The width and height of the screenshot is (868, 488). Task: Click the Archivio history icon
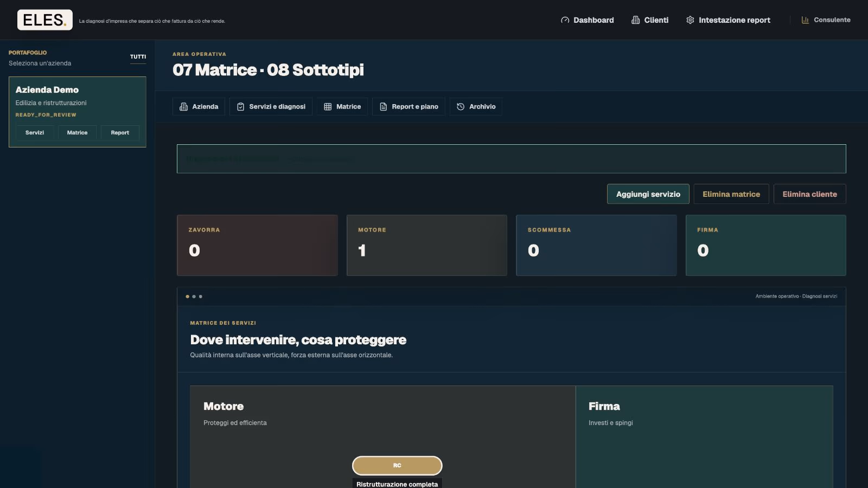[461, 107]
